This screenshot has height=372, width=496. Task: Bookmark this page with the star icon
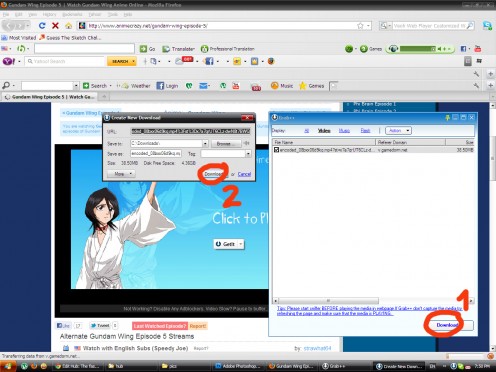(x=360, y=26)
